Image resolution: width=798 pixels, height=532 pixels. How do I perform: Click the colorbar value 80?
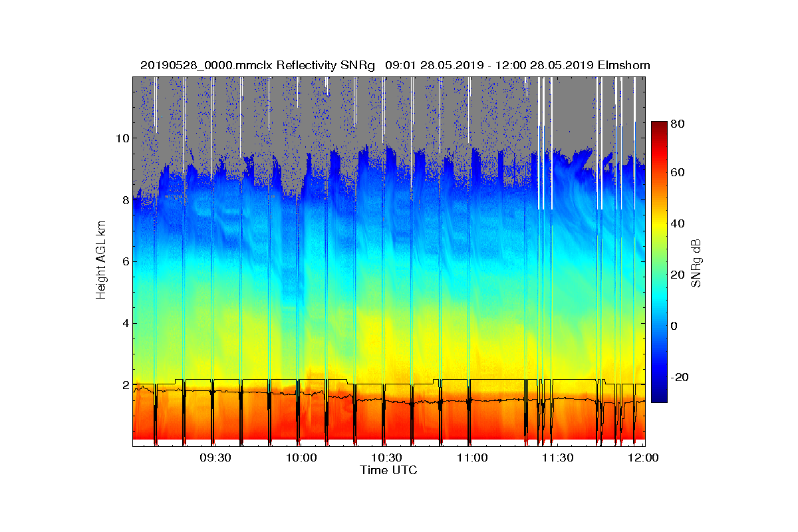678,124
